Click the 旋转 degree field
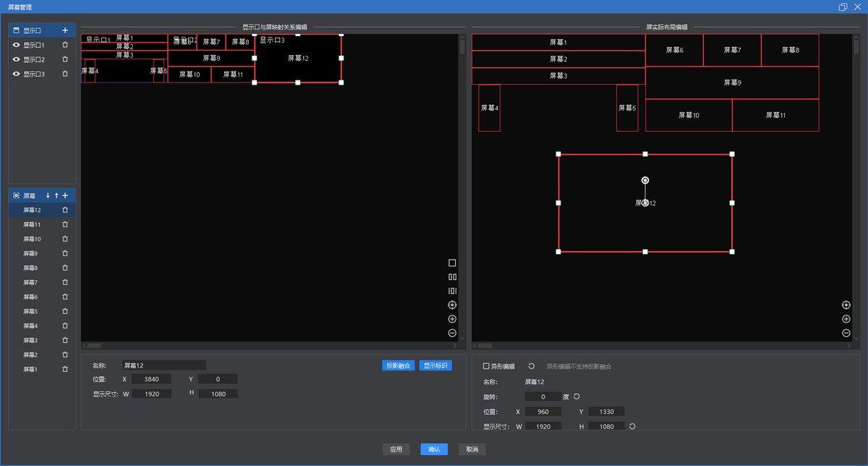The image size is (868, 466). coord(543,397)
